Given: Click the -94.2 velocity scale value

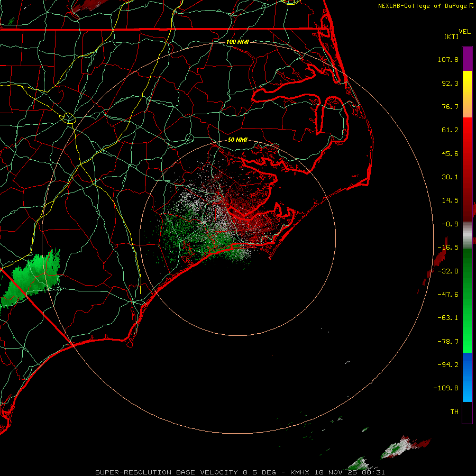Looking at the screenshot, I should (448, 364).
